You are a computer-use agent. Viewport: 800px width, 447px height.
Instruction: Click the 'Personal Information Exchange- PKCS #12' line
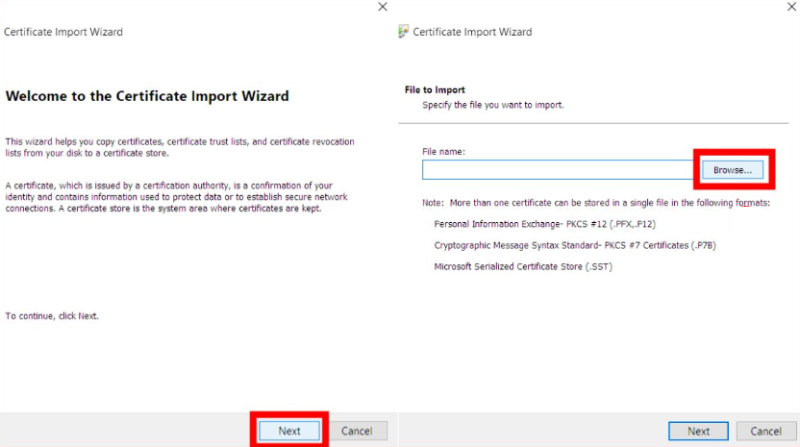[x=545, y=224]
